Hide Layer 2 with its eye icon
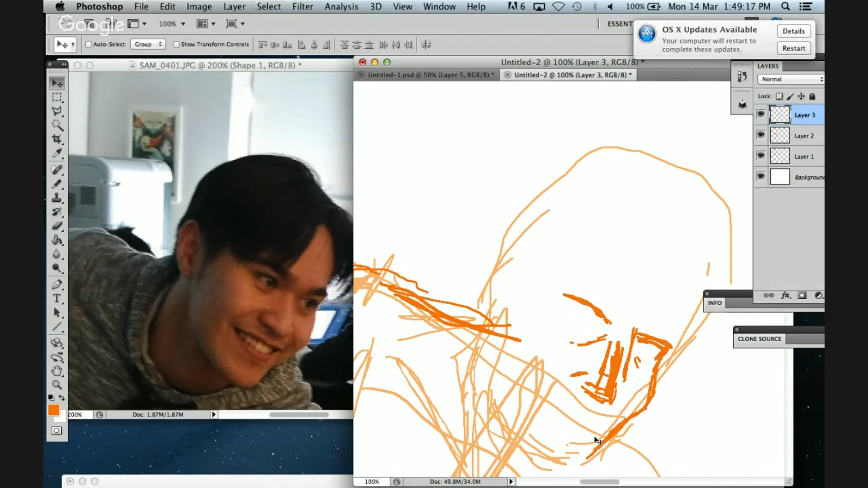The width and height of the screenshot is (868, 488). pos(761,135)
